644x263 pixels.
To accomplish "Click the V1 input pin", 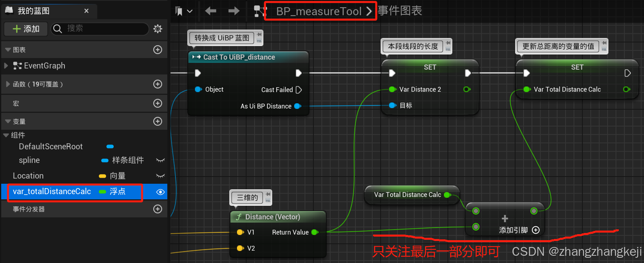I will click(240, 232).
